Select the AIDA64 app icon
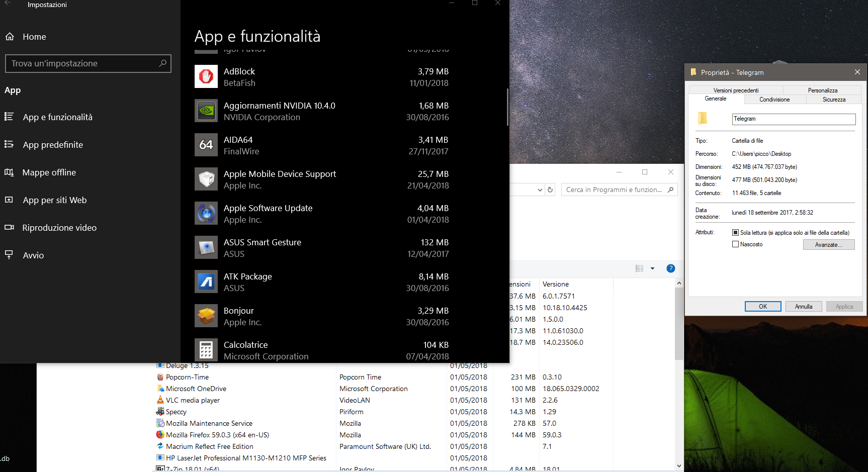The height and width of the screenshot is (472, 868). coord(206,145)
